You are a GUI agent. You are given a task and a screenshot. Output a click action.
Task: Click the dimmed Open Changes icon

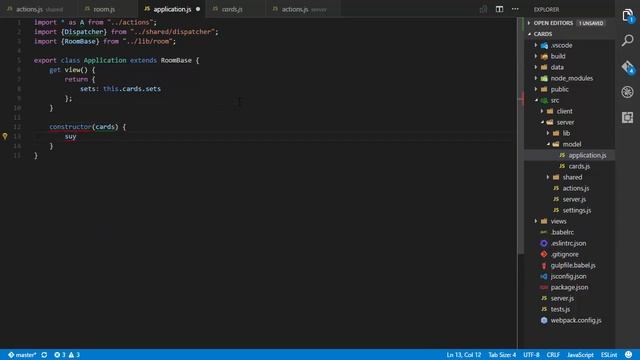(x=483, y=9)
